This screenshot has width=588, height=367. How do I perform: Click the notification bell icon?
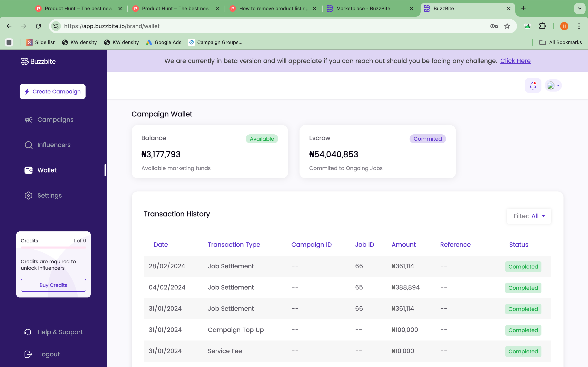pos(533,85)
